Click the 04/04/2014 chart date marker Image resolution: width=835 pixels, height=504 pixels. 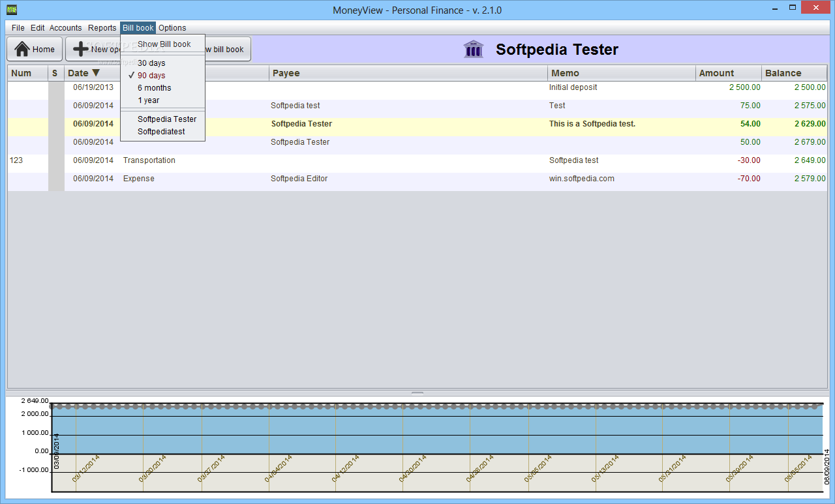(x=279, y=468)
